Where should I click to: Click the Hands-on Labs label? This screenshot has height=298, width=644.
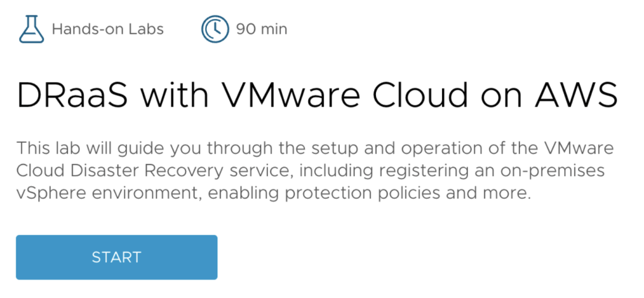click(x=108, y=30)
